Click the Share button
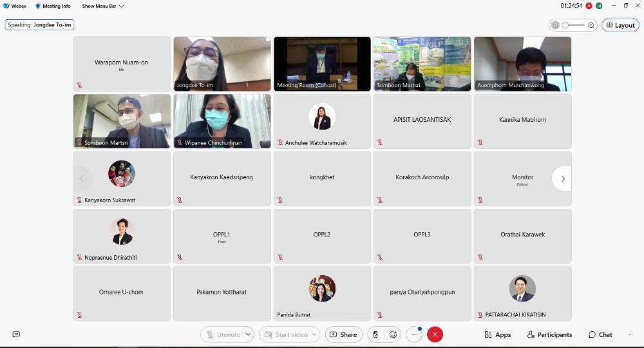This screenshot has width=644, height=348. point(343,334)
